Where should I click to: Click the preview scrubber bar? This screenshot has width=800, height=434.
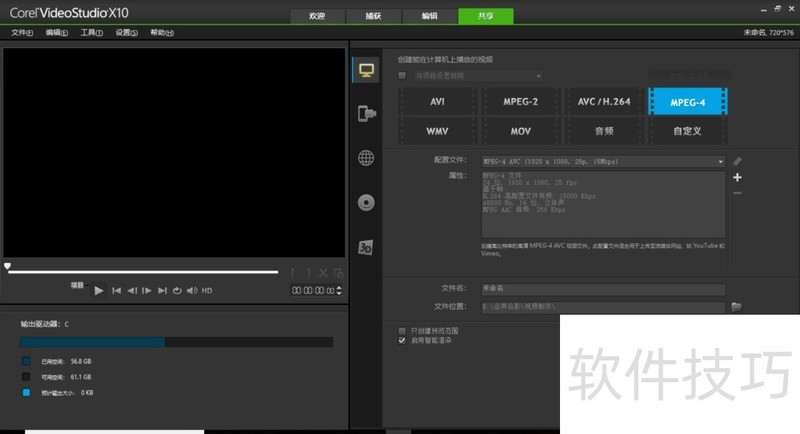click(142, 271)
